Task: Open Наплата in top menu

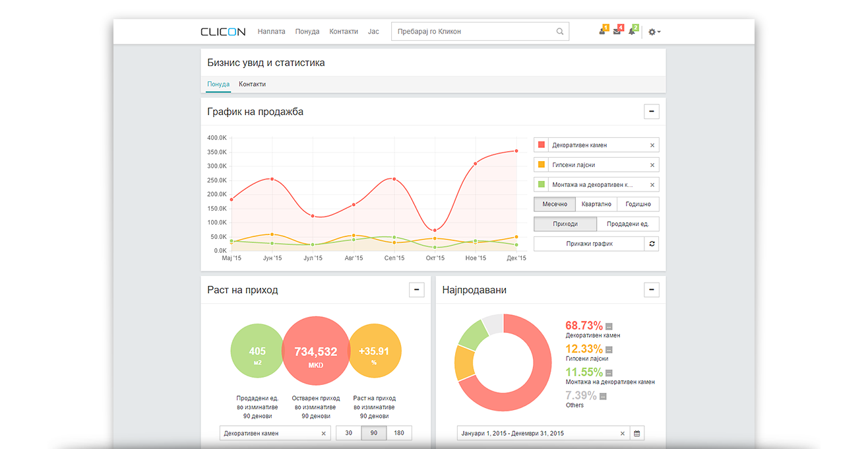Action: point(272,32)
